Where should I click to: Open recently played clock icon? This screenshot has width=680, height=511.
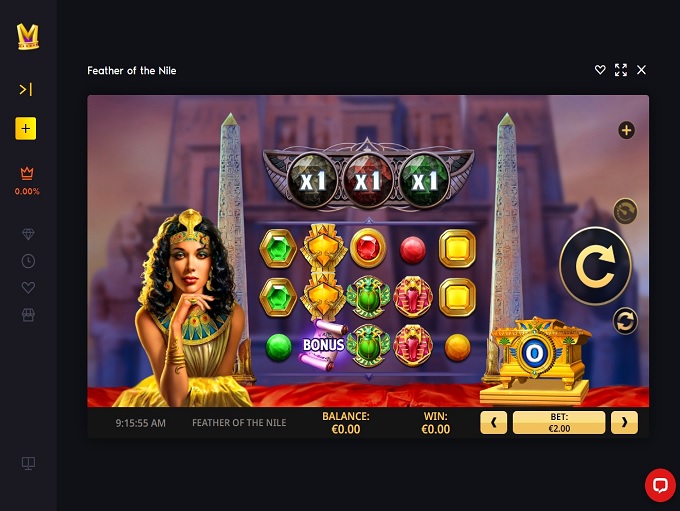pyautogui.click(x=28, y=261)
